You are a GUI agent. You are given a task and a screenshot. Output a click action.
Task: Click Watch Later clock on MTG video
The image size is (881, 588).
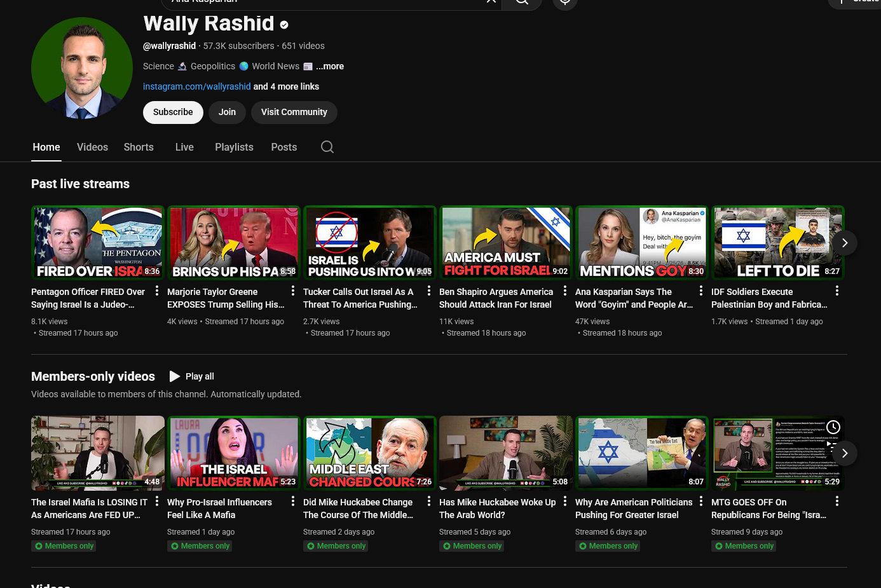click(x=833, y=427)
